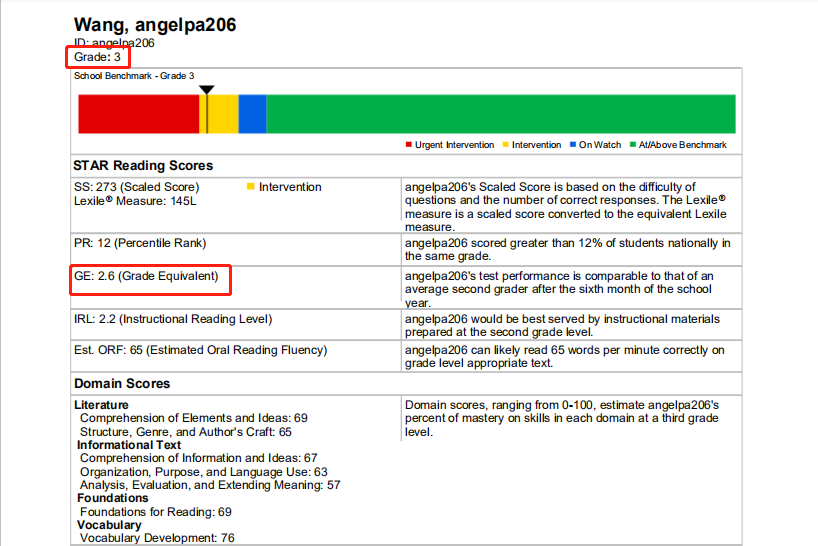The image size is (818, 546).
Task: Click the Urgent Intervention legend label
Action: click(x=454, y=144)
